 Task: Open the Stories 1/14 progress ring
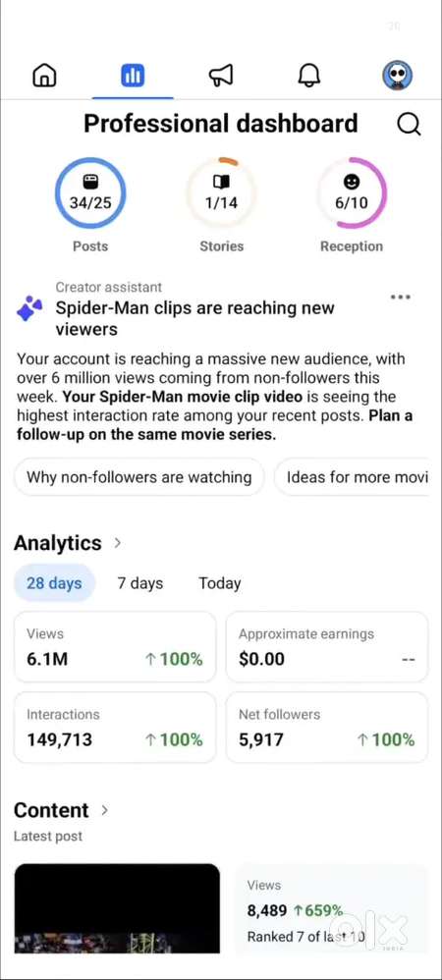[x=221, y=193]
